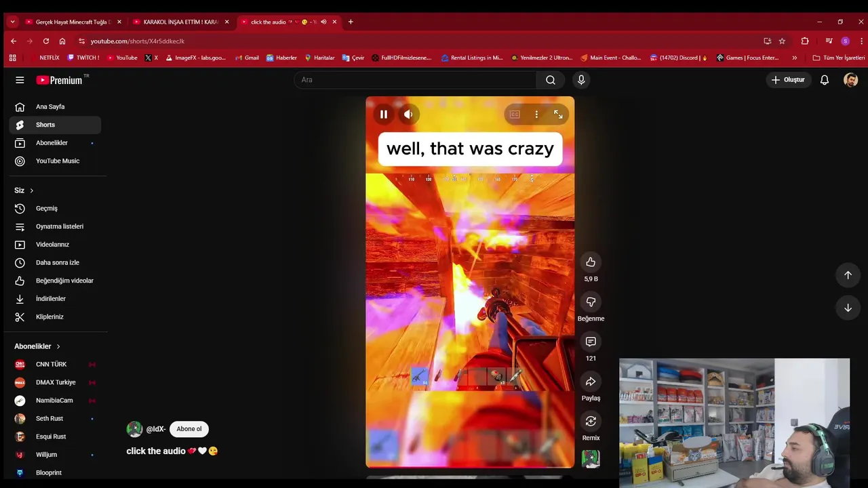This screenshot has height=488, width=868.
Task: Go to the browser home page
Action: pos(62,41)
